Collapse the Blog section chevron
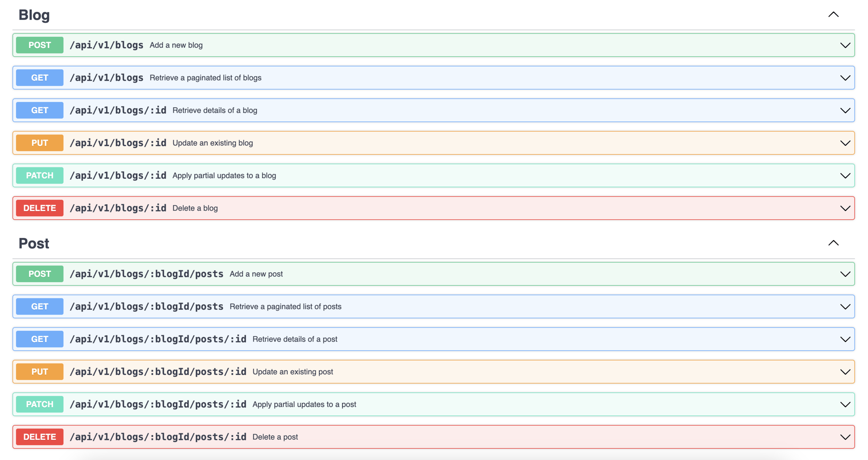This screenshot has width=868, height=460. (x=833, y=15)
